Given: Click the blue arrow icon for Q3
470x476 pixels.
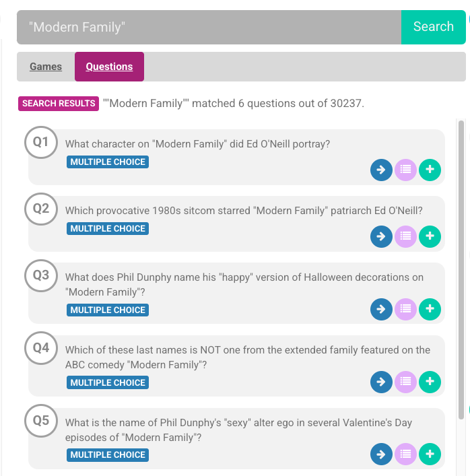Looking at the screenshot, I should tap(381, 309).
